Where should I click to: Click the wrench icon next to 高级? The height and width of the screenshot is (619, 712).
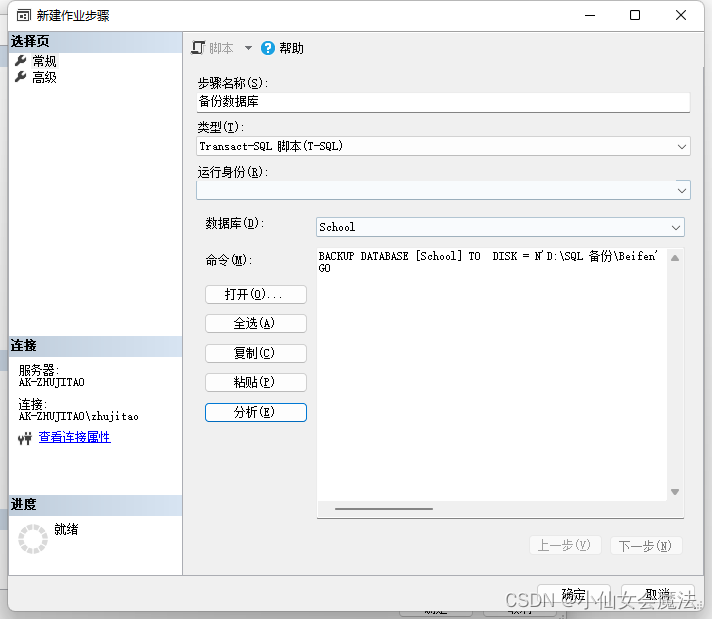coord(21,77)
